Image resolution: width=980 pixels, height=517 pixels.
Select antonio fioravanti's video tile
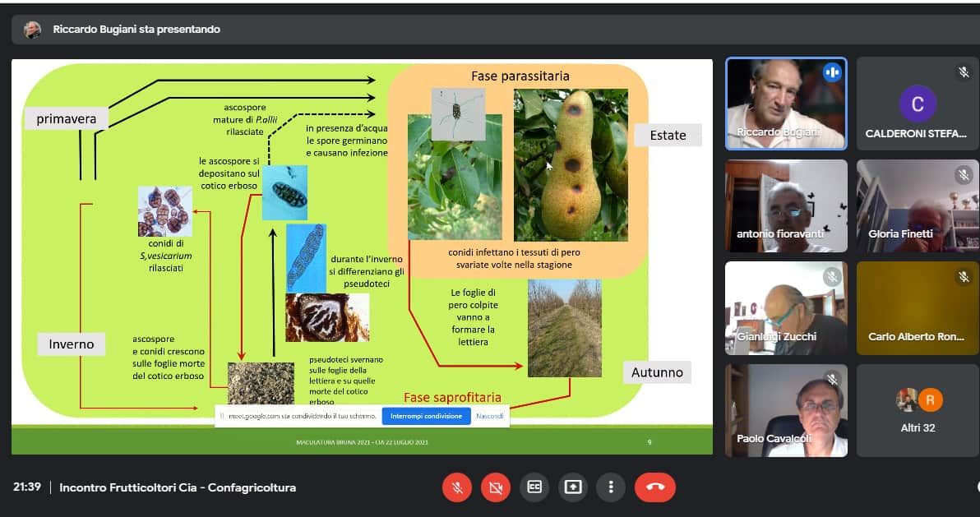pyautogui.click(x=786, y=205)
